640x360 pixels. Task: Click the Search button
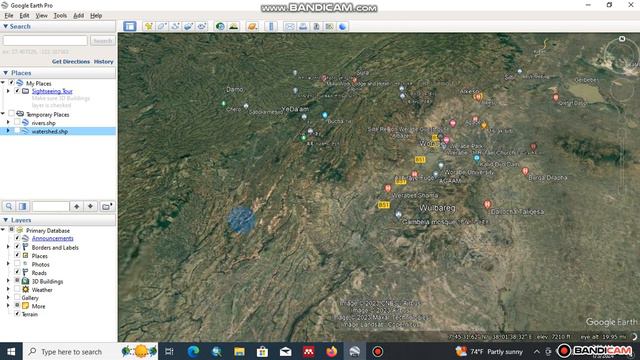pos(102,41)
